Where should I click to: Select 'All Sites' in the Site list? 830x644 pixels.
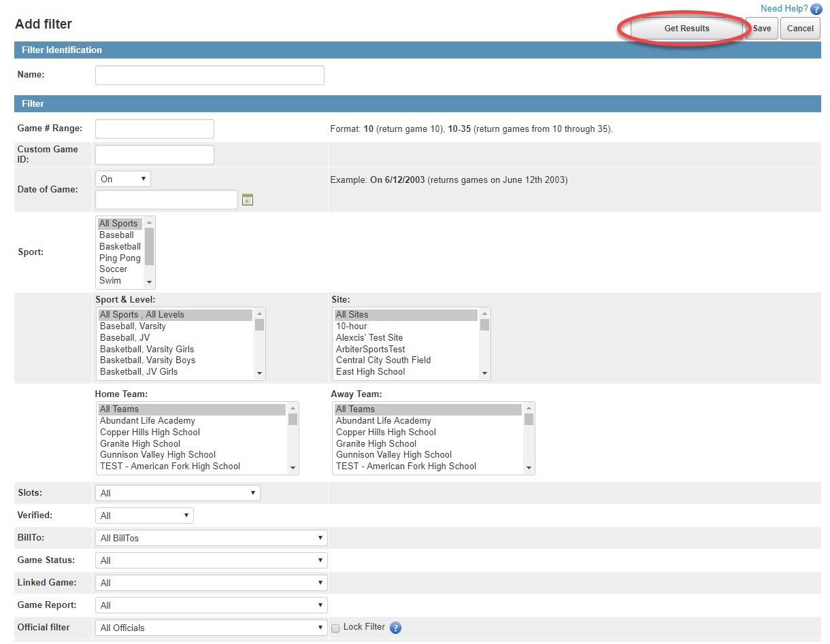click(406, 315)
